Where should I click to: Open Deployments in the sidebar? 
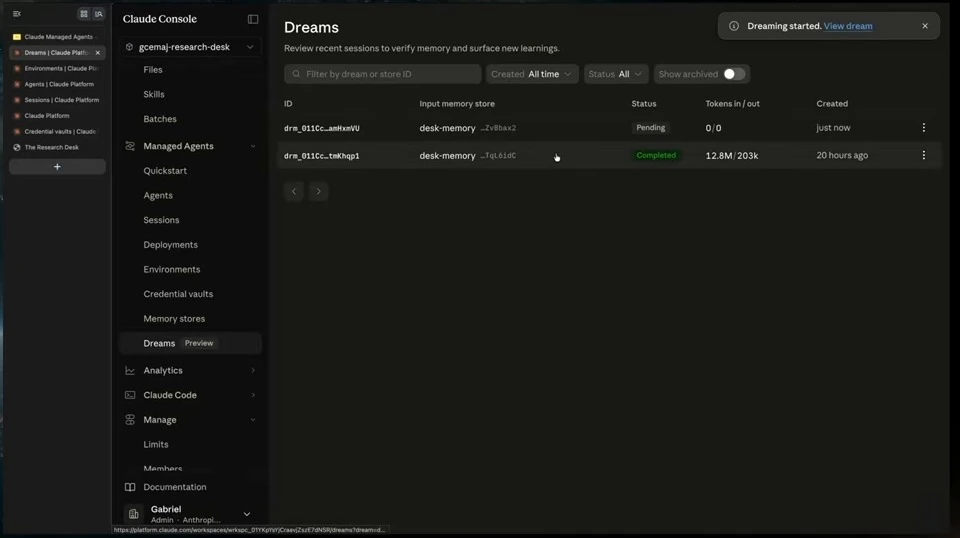(x=170, y=245)
